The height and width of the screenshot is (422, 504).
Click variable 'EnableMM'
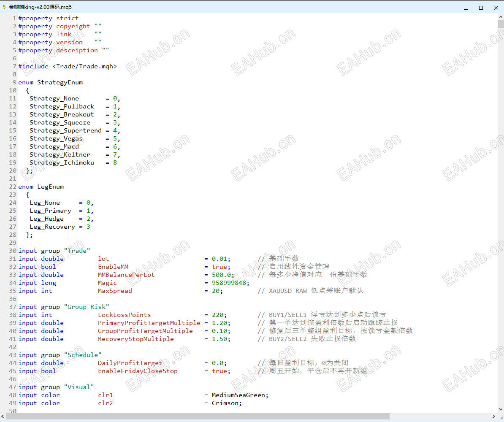(x=113, y=267)
